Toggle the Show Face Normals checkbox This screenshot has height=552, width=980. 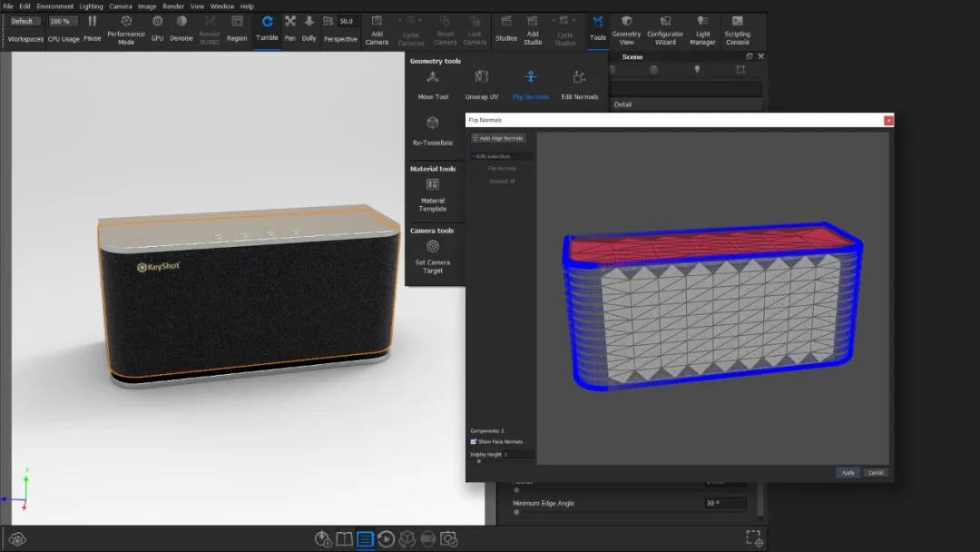coord(474,441)
